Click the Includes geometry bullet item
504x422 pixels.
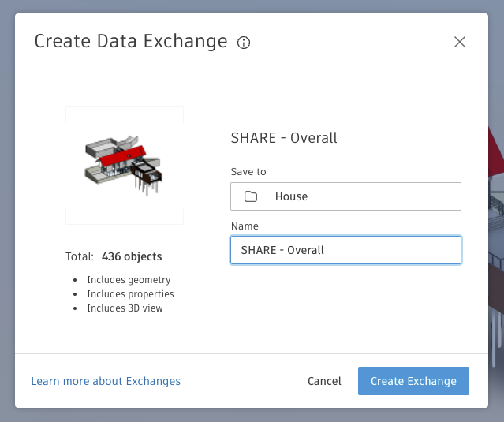[129, 280]
